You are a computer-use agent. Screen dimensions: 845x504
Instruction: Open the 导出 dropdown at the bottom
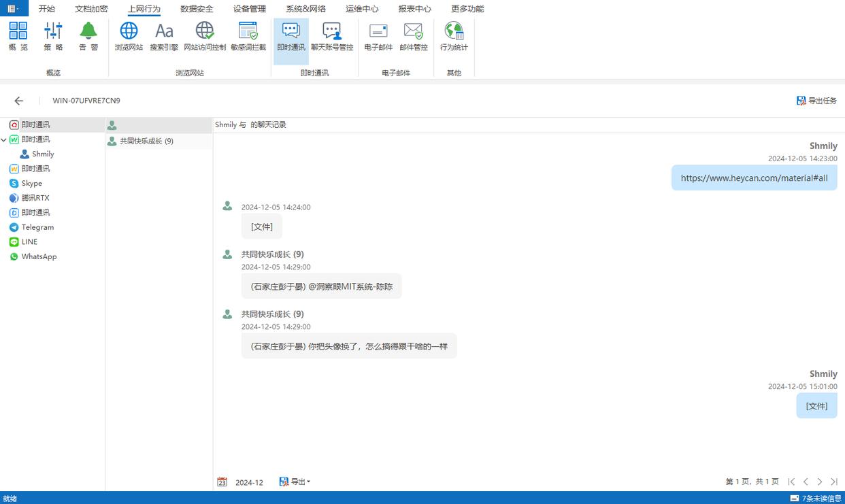point(295,482)
